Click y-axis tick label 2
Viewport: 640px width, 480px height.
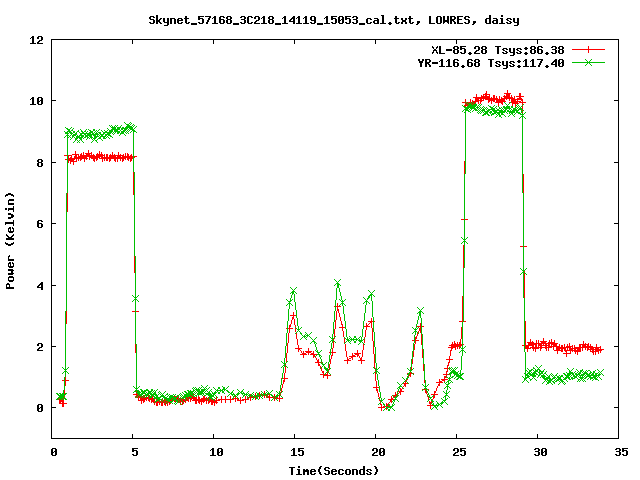[40, 347]
